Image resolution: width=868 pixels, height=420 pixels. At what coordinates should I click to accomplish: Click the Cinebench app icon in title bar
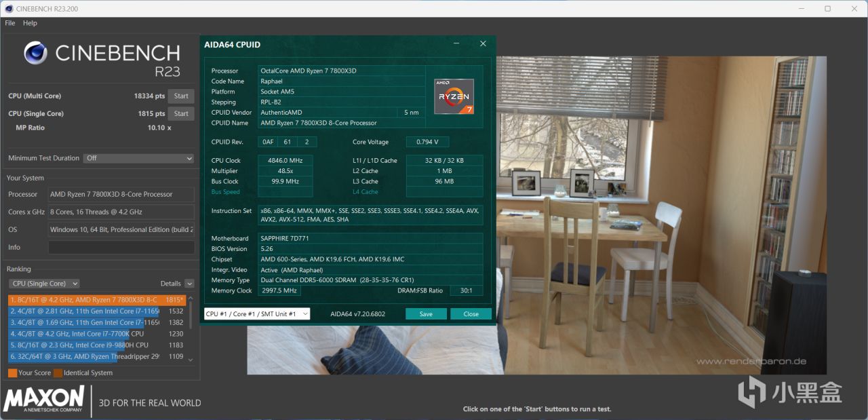[x=8, y=8]
